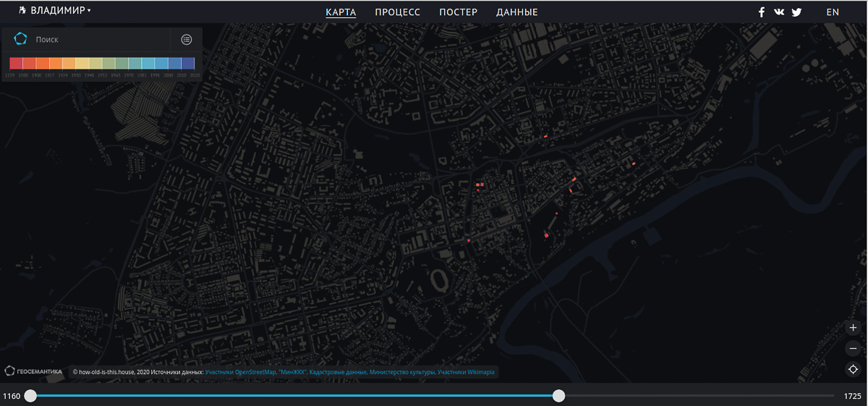Share the map via VK icon
The image size is (868, 406).
(x=779, y=12)
